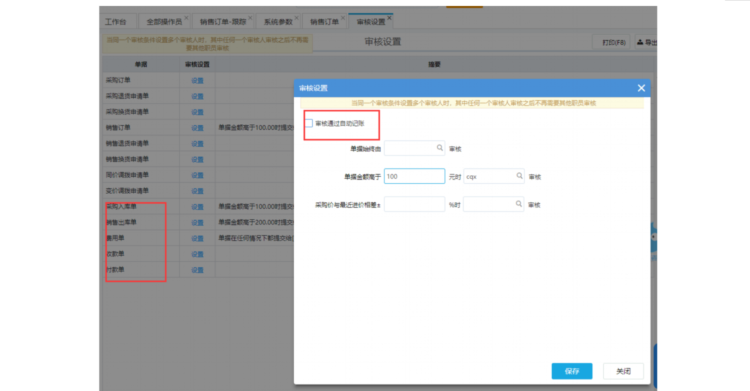
Task: Click the 单据始终由 reviewer input field
Action: point(414,148)
